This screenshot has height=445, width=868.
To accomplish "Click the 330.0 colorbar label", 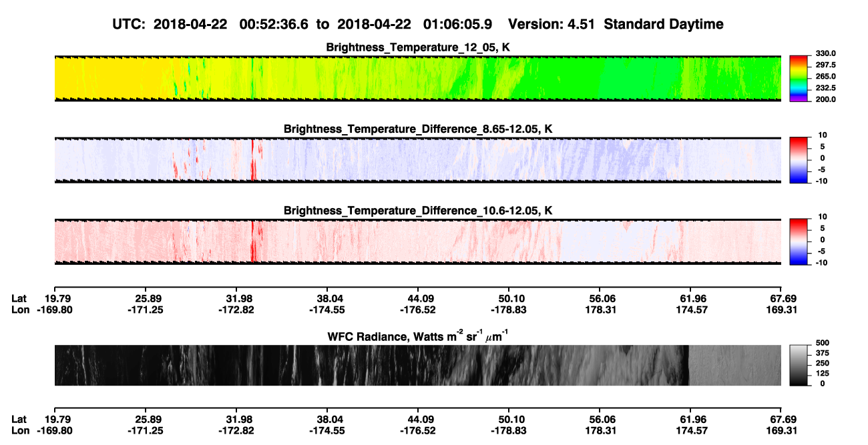I will pos(827,54).
